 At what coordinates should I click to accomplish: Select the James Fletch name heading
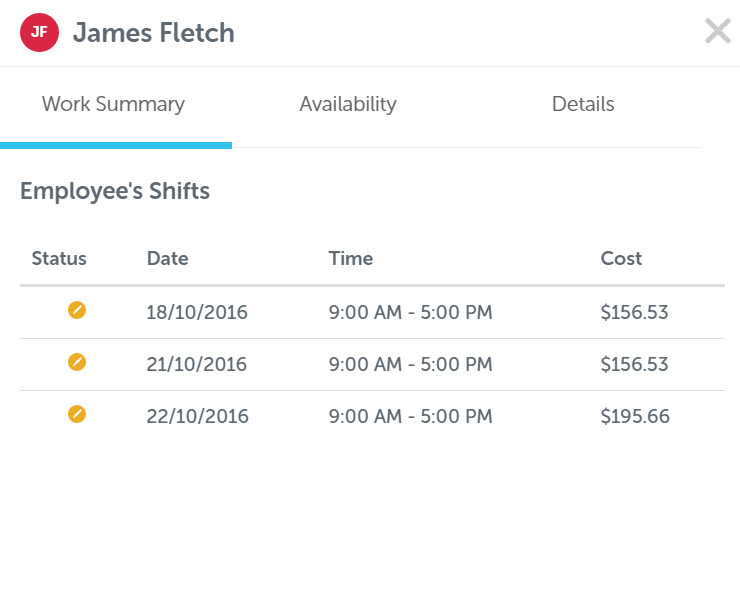[x=153, y=33]
